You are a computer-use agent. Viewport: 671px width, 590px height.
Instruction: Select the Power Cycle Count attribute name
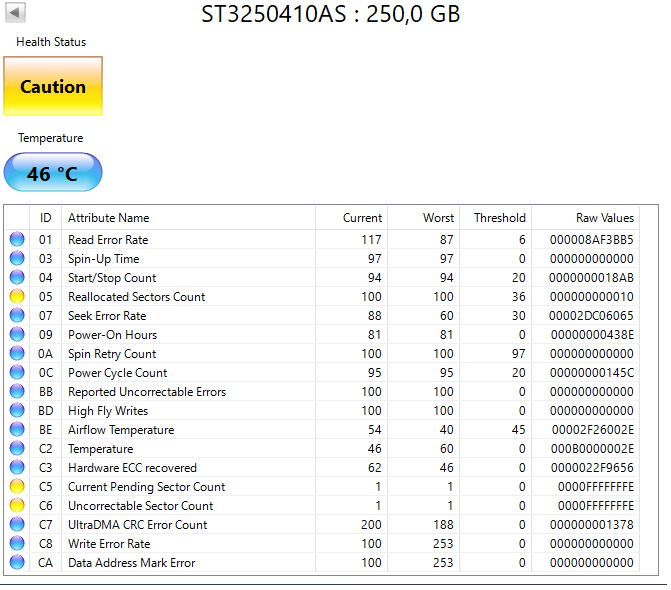pos(118,373)
